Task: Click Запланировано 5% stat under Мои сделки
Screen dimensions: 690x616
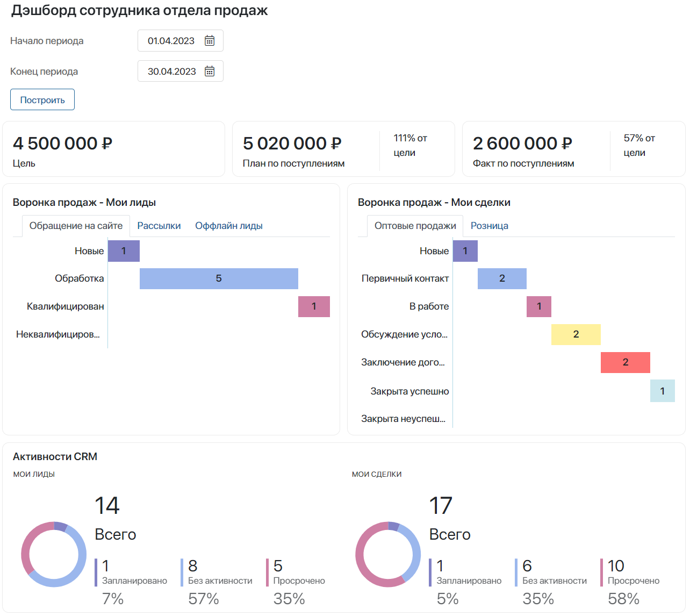Action: pyautogui.click(x=465, y=582)
